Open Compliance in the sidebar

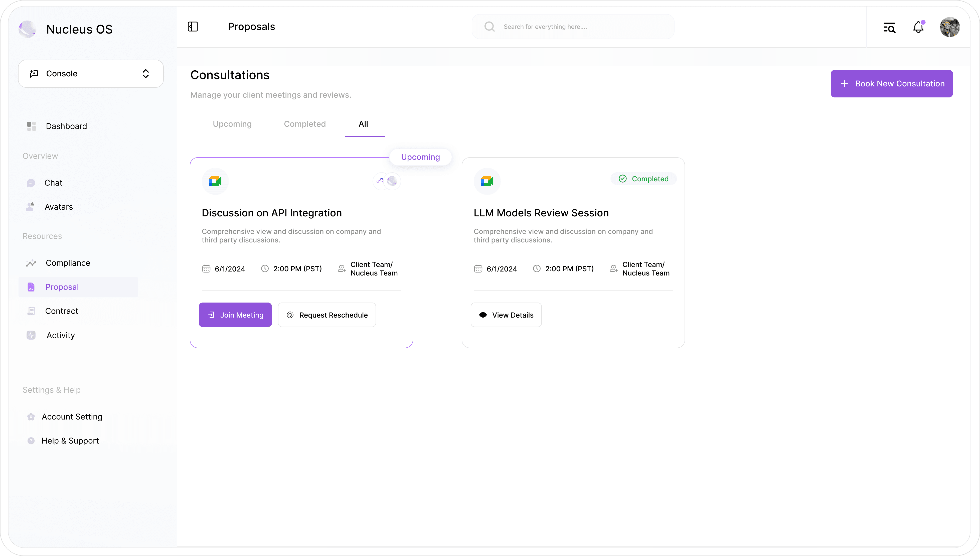tap(68, 263)
